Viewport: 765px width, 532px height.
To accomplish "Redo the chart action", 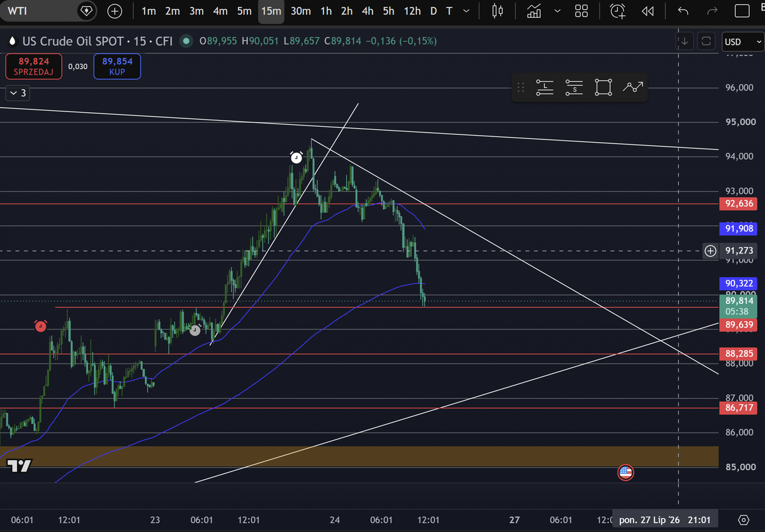I will [713, 11].
